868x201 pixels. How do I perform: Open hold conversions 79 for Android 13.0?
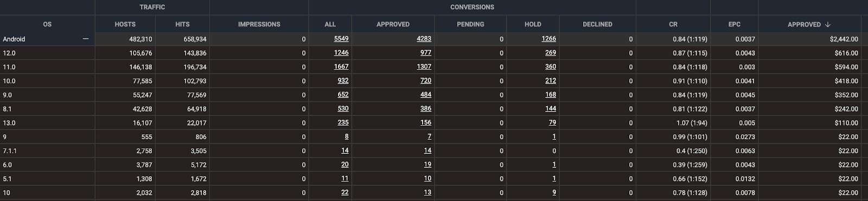pos(552,122)
